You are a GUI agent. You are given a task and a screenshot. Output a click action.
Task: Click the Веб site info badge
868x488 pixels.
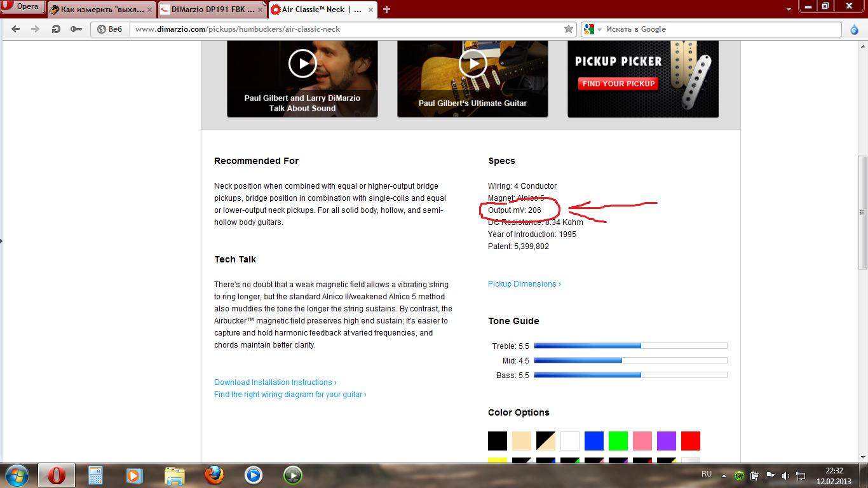[109, 29]
